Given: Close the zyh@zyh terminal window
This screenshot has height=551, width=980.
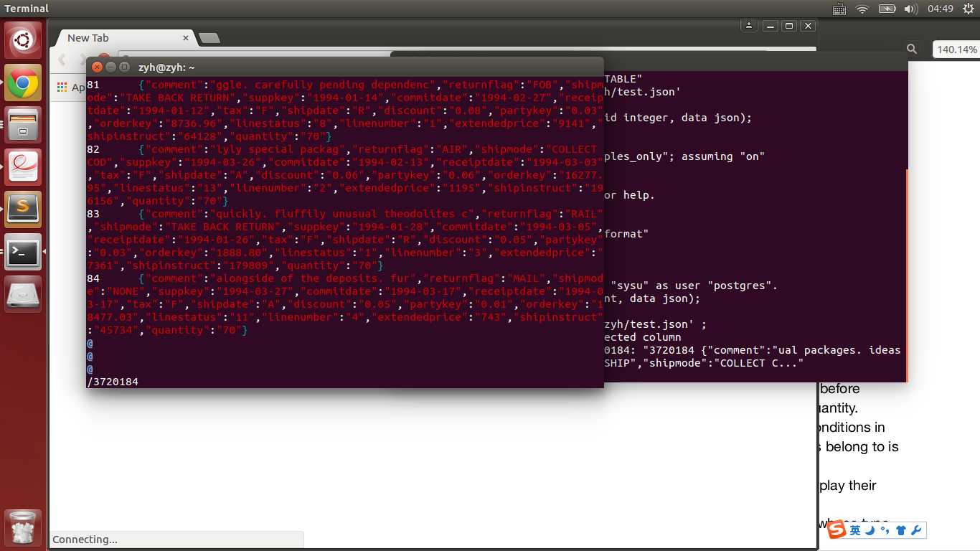Looking at the screenshot, I should pos(97,67).
